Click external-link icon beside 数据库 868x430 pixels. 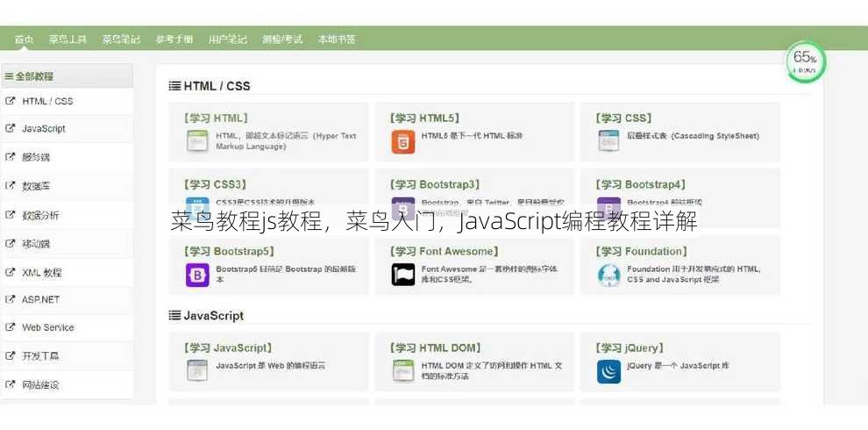tap(10, 186)
